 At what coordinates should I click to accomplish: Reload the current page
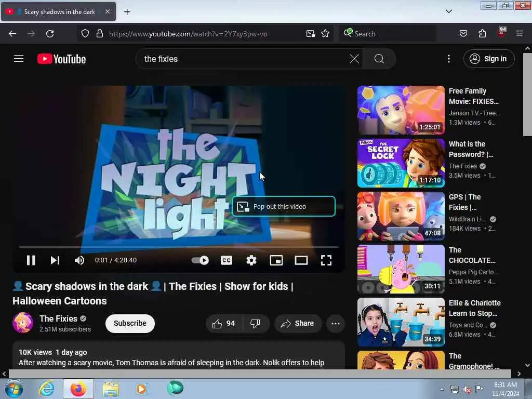click(50, 34)
